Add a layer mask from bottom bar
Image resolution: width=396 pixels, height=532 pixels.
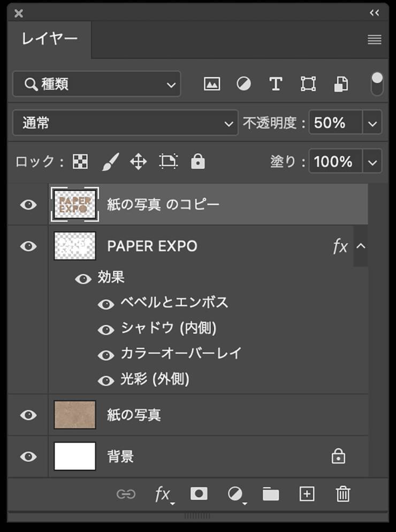pyautogui.click(x=199, y=493)
